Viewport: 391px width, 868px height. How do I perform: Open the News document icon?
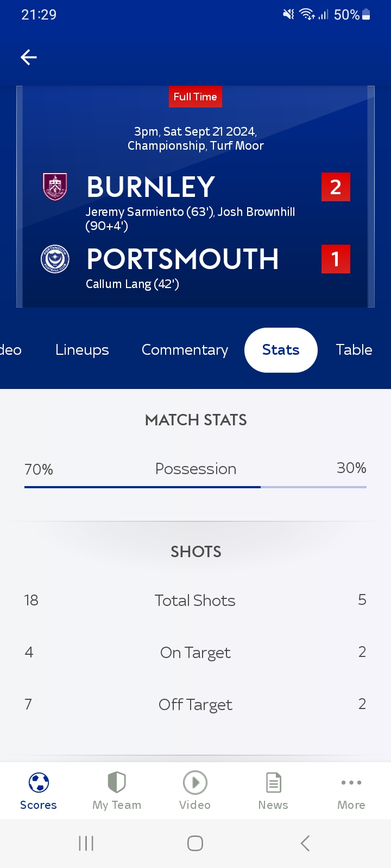tap(273, 783)
